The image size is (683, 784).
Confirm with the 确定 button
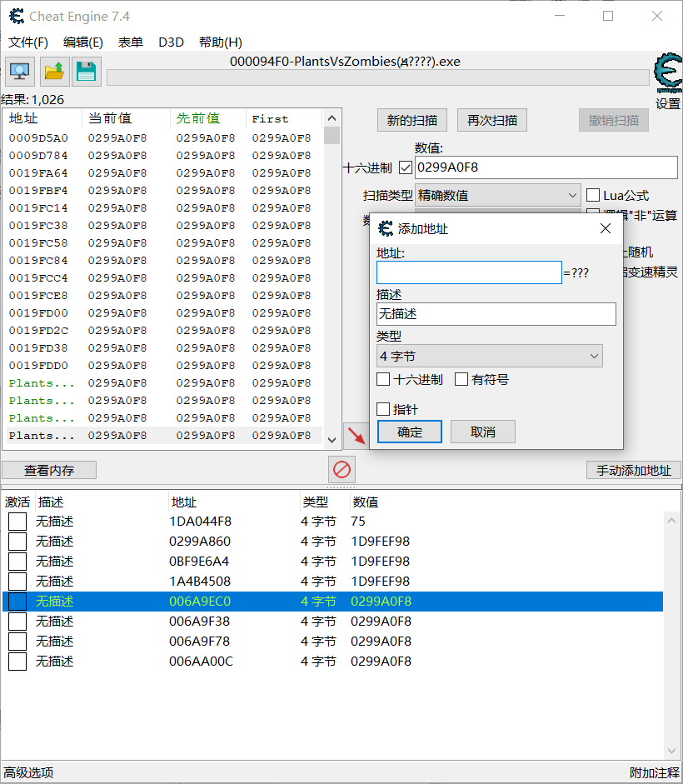410,432
